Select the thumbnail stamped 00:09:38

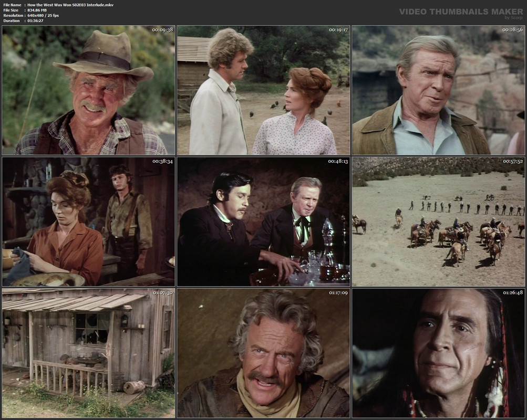coord(88,90)
